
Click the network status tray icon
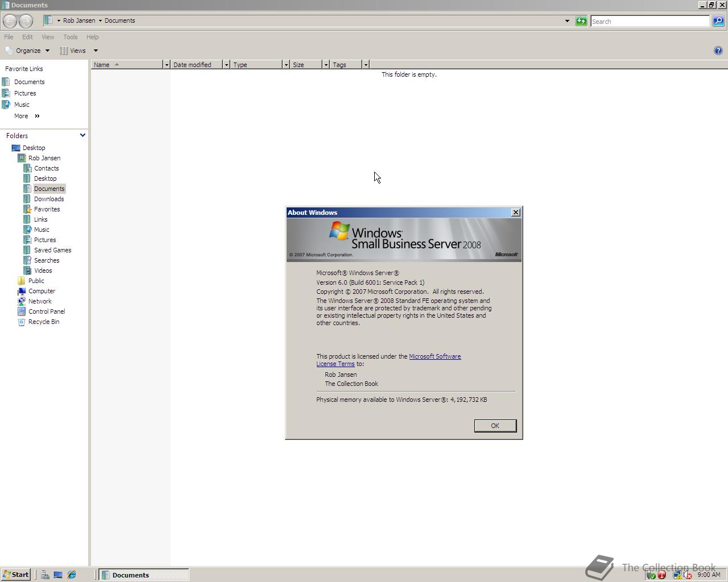pos(677,575)
